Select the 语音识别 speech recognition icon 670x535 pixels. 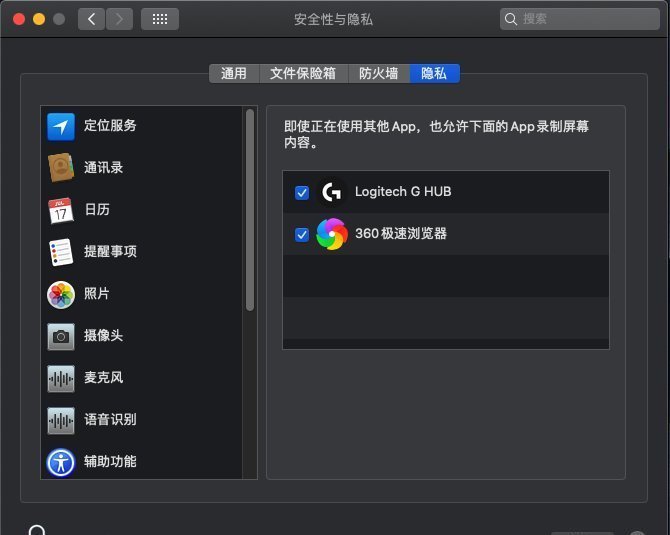pyautogui.click(x=61, y=420)
